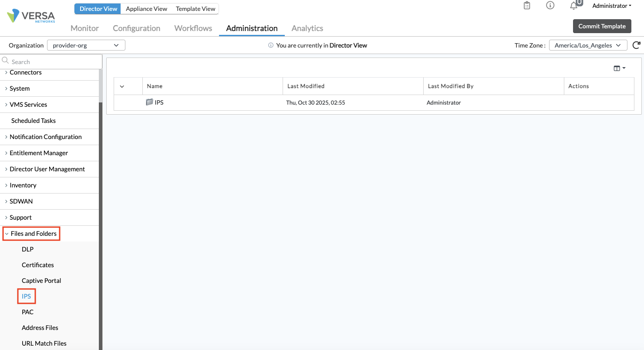Click the refresh icon beside Time Zone
The height and width of the screenshot is (350, 644).
pyautogui.click(x=636, y=45)
